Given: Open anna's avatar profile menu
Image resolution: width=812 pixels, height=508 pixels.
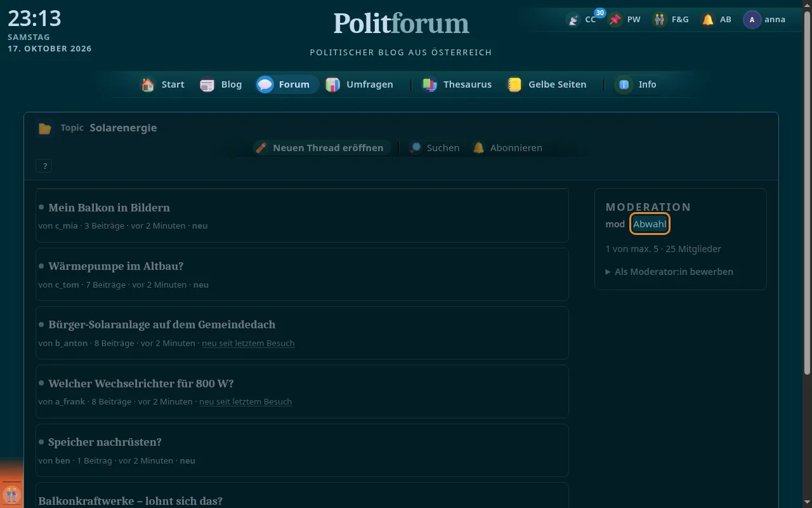Looking at the screenshot, I should (x=752, y=20).
